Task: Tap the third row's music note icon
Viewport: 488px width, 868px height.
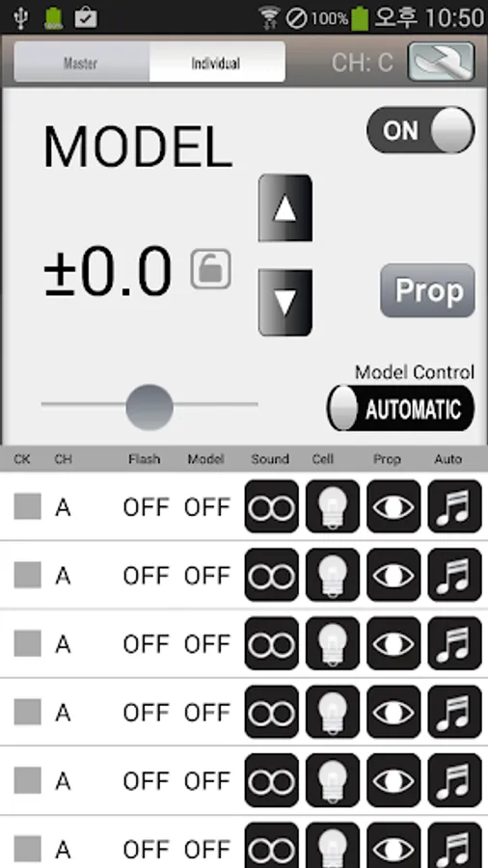Action: pyautogui.click(x=455, y=643)
